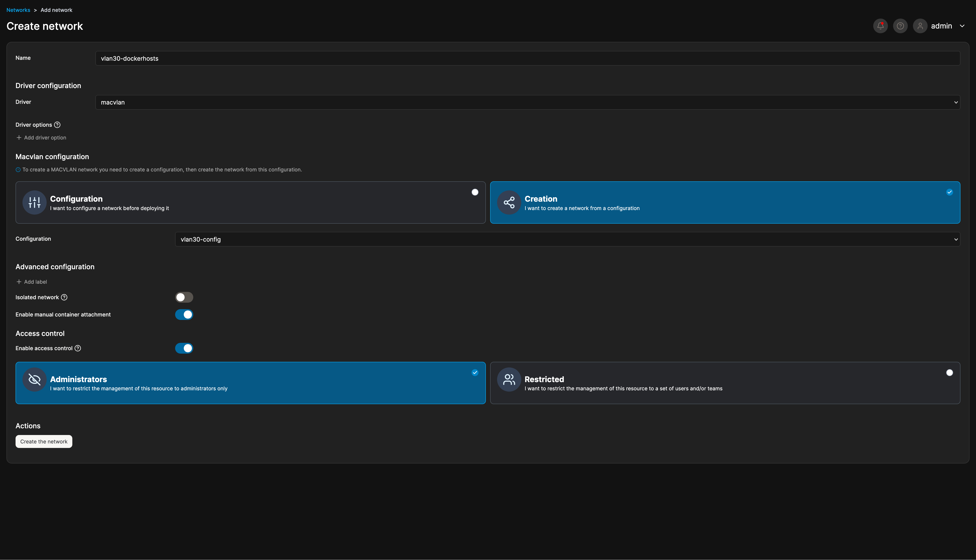The image size is (976, 560).
Task: Open the help question mark icon in header
Action: click(900, 26)
